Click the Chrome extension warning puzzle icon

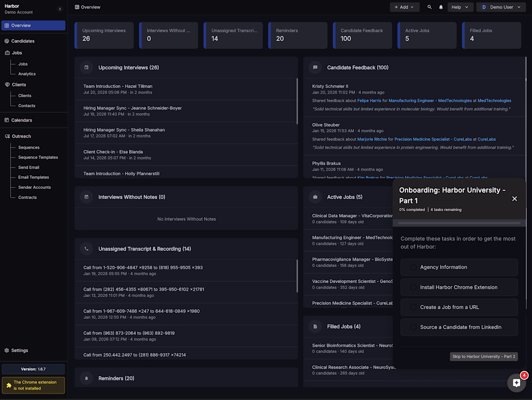pos(9,386)
